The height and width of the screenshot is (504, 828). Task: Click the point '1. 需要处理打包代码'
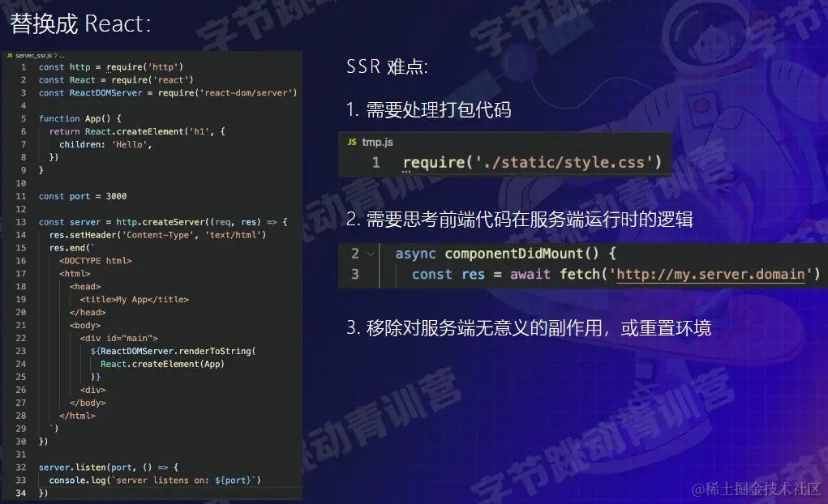[428, 109]
